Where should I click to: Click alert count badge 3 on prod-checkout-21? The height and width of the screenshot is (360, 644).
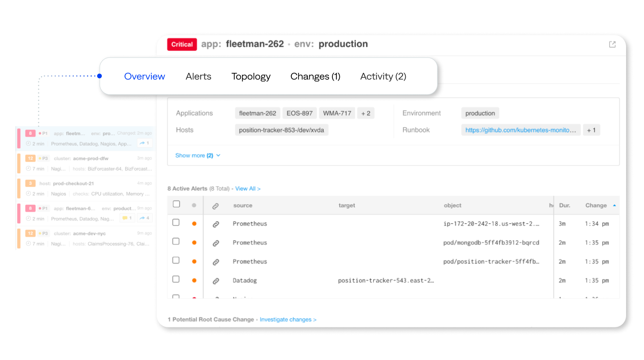[30, 184]
